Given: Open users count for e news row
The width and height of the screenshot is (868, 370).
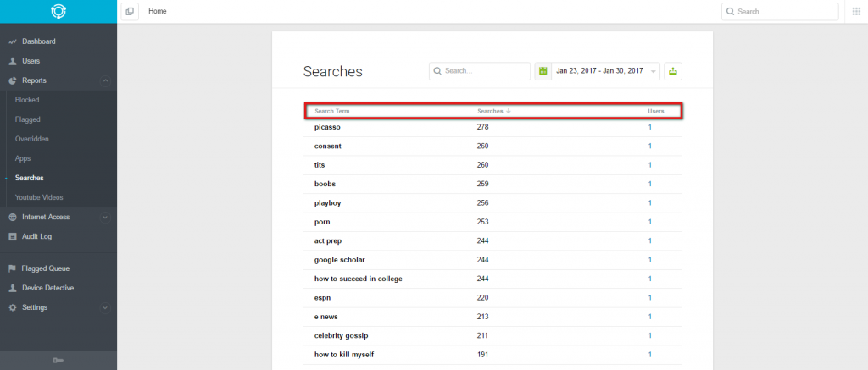Looking at the screenshot, I should click(650, 317).
